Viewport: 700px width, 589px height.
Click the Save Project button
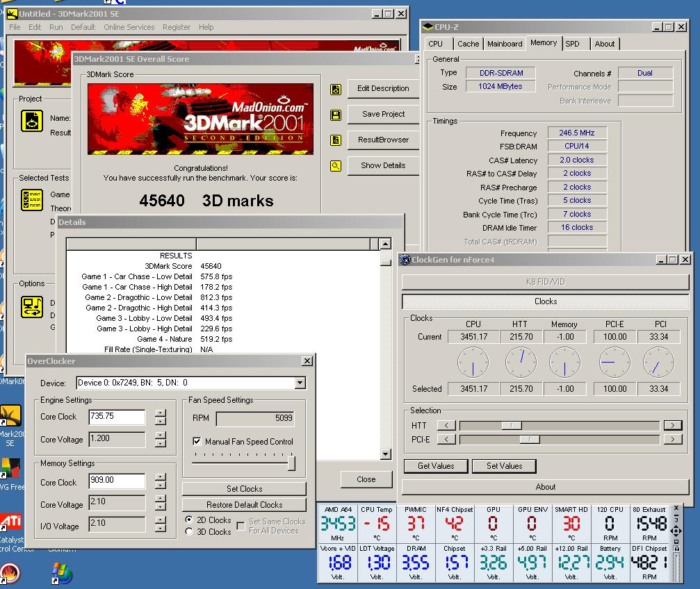pos(383,114)
